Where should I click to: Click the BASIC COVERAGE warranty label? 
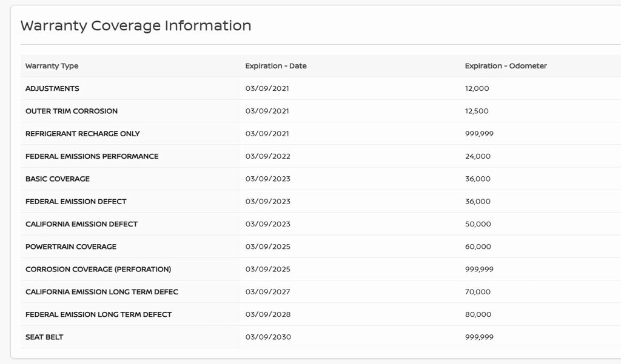click(x=58, y=179)
